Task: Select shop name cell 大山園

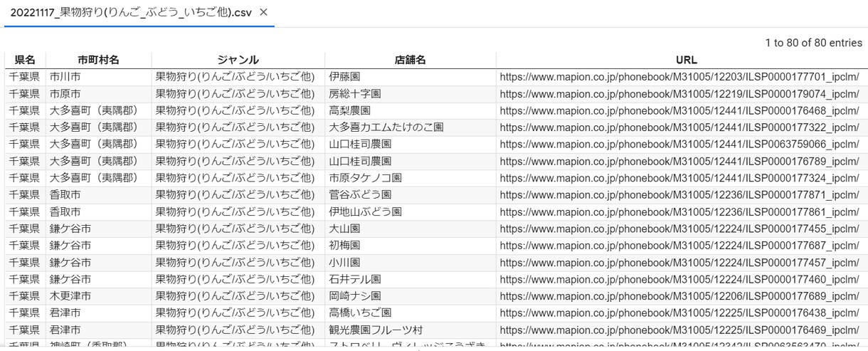Action: click(x=410, y=229)
